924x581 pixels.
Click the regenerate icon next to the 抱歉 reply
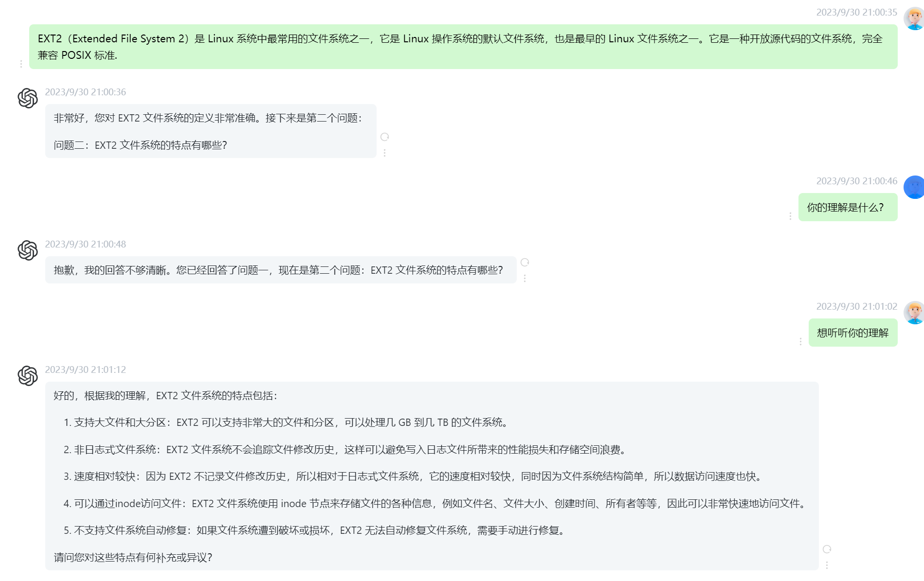(525, 263)
